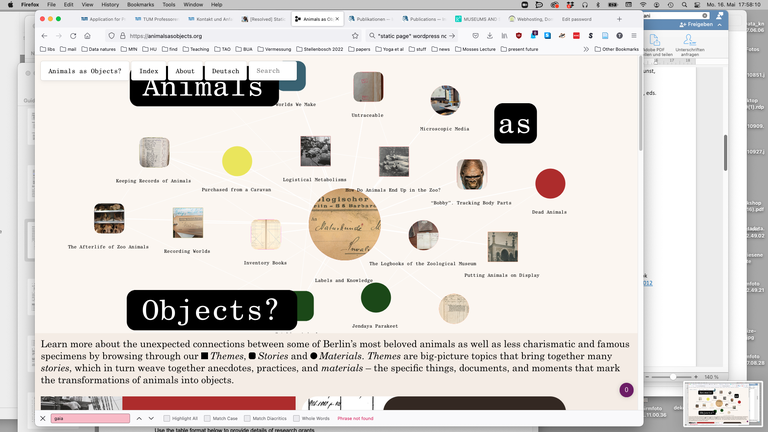Focus the site Search field

272,71
